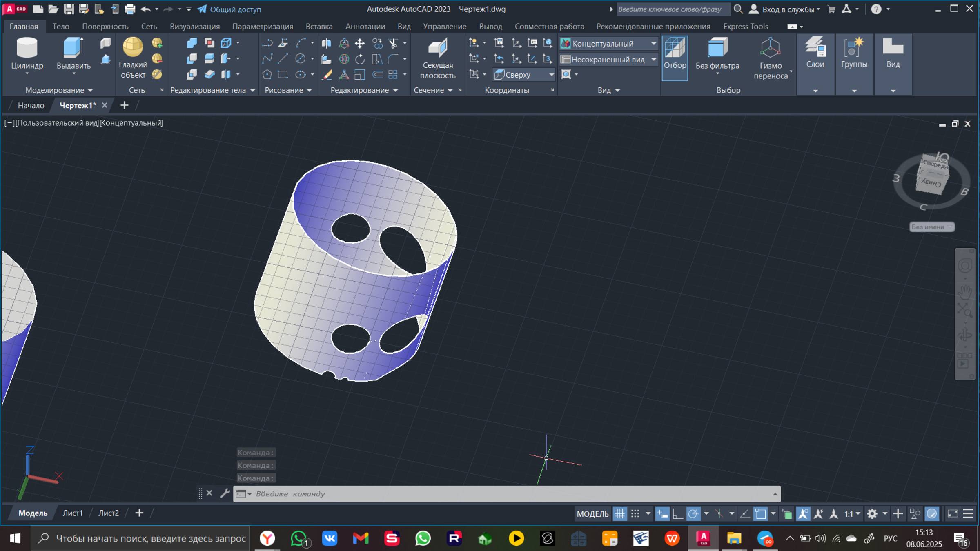Select the Move gizmo (Гизмо переноса) icon
The image size is (980, 551).
tap(770, 48)
